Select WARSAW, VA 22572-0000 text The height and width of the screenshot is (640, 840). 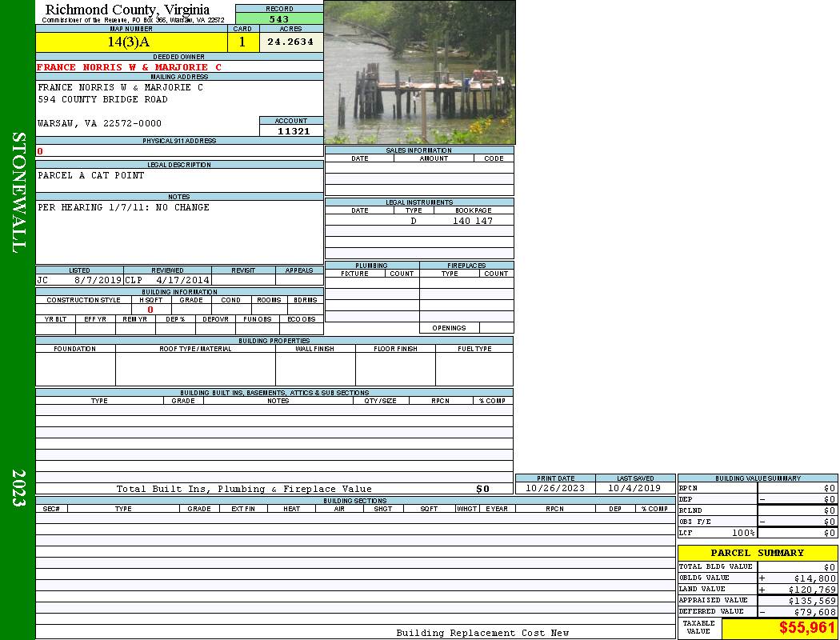pos(99,123)
